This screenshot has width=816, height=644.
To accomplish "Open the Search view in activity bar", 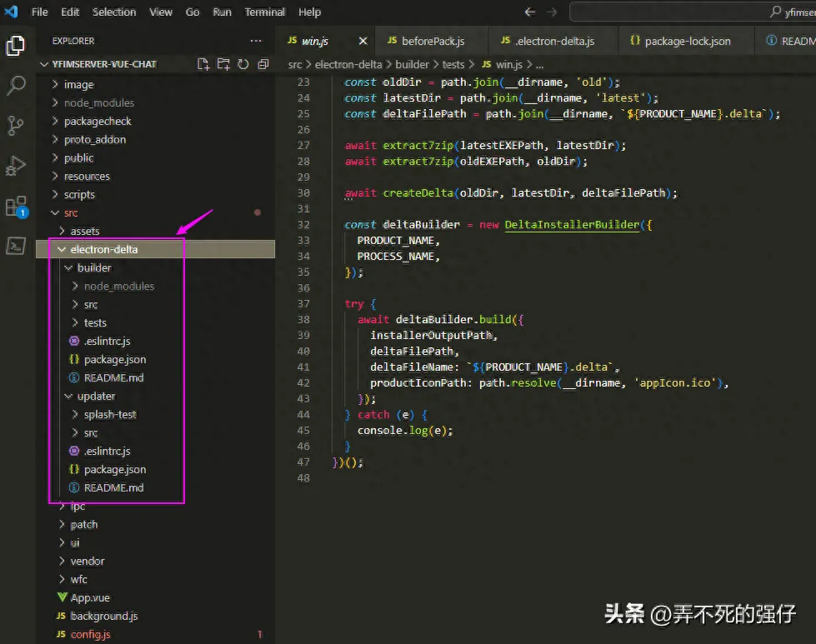I will coord(16,85).
